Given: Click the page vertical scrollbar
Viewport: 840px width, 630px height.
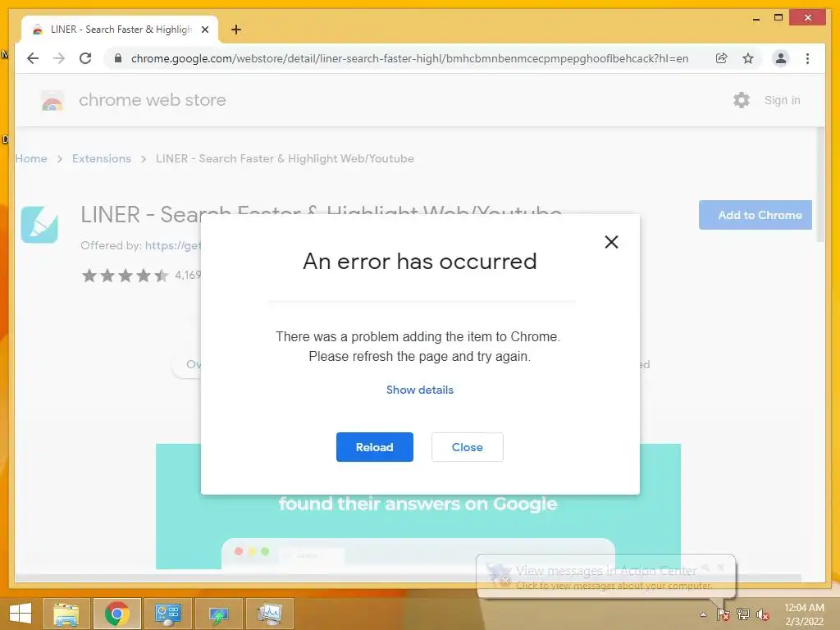Looking at the screenshot, I should 820,185.
